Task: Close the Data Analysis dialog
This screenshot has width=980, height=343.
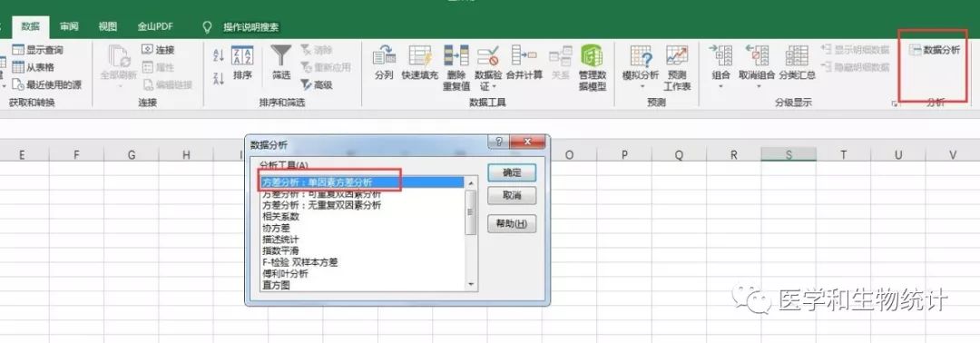Action: [528, 142]
